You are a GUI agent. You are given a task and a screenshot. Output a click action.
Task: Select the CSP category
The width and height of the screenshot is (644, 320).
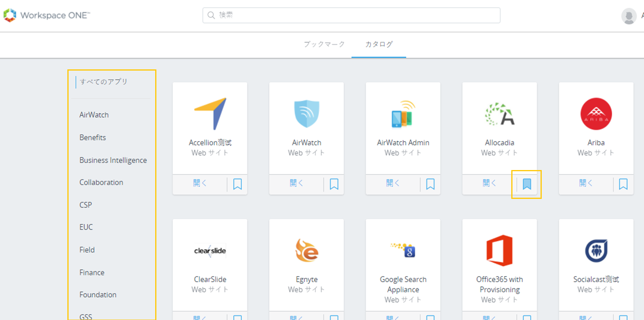pos(85,205)
